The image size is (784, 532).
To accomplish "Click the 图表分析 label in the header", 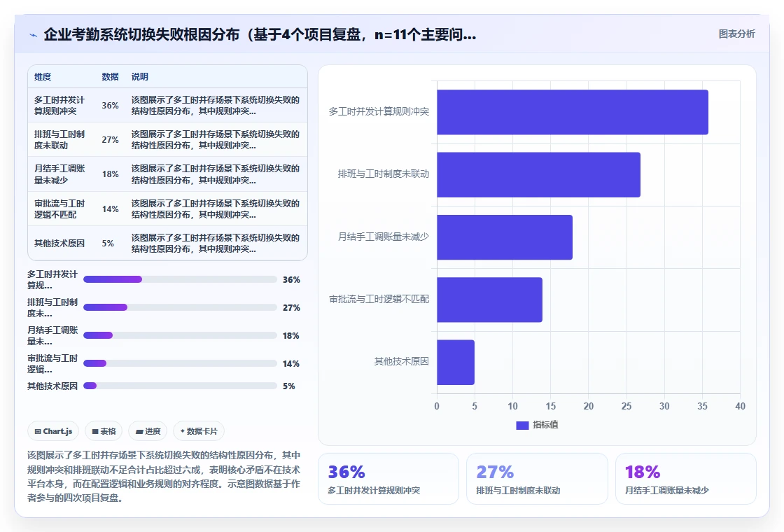I will point(736,34).
